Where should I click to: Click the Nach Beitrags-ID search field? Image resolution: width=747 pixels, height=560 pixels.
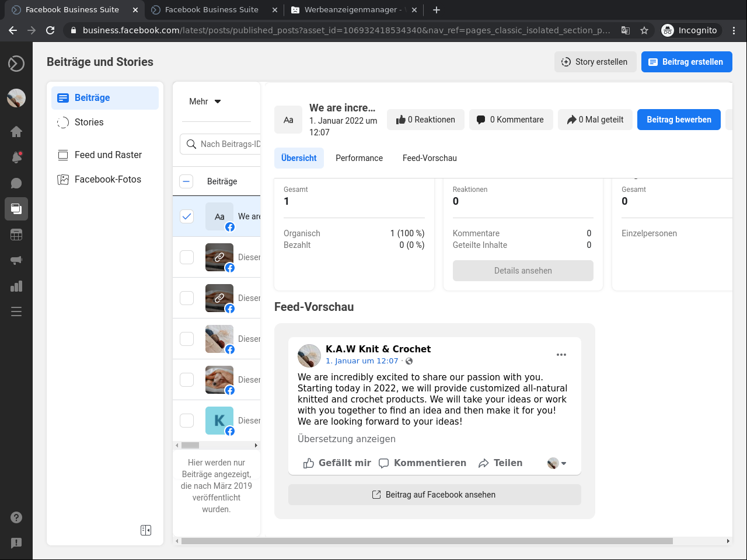pyautogui.click(x=228, y=144)
